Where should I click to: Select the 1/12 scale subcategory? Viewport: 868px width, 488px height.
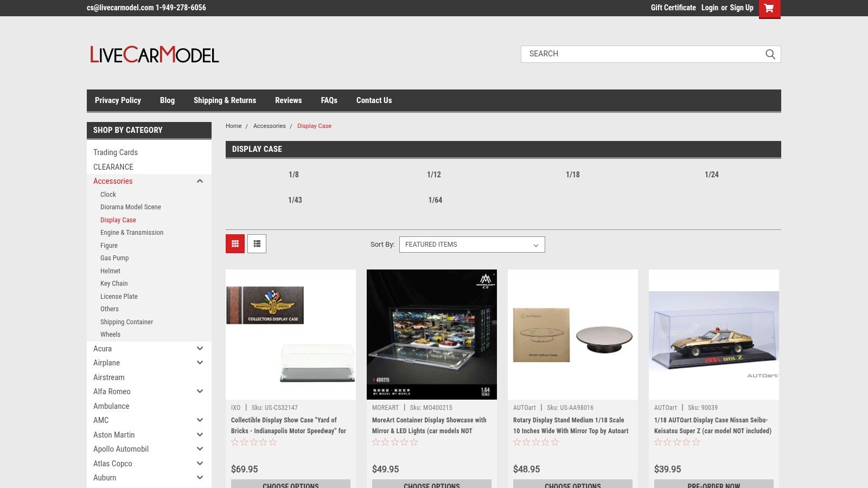(434, 175)
